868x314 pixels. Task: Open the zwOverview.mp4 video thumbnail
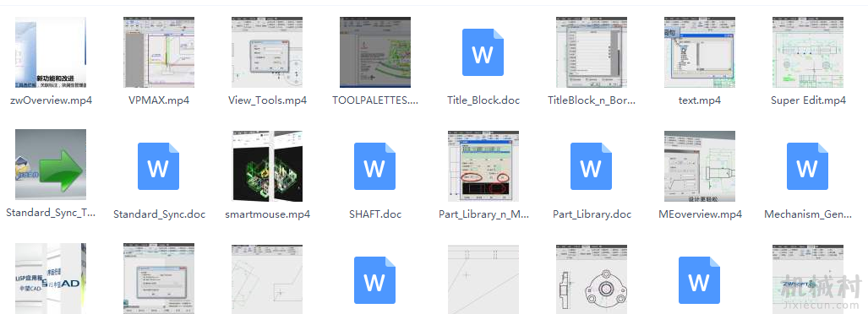pos(51,52)
